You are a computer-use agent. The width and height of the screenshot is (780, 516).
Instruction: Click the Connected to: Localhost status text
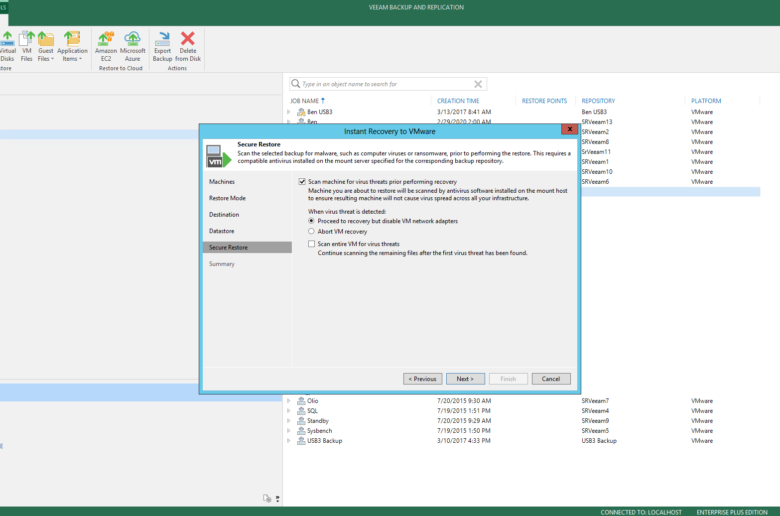641,512
